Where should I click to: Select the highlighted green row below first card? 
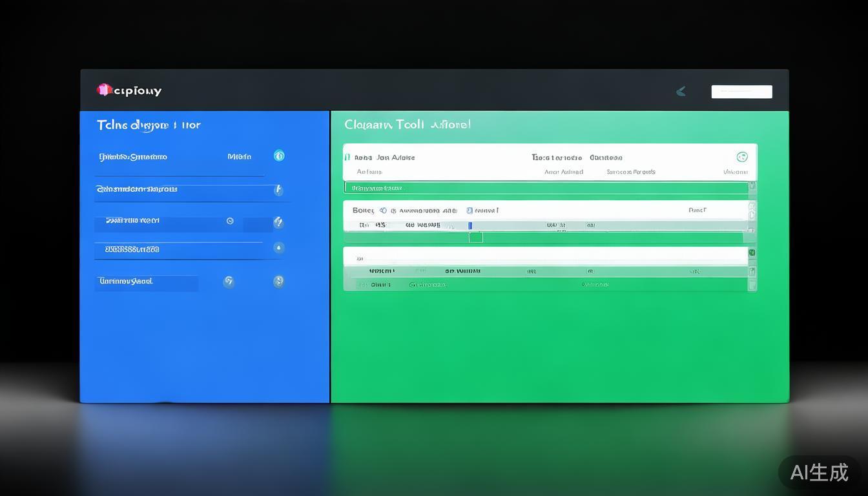click(x=546, y=188)
